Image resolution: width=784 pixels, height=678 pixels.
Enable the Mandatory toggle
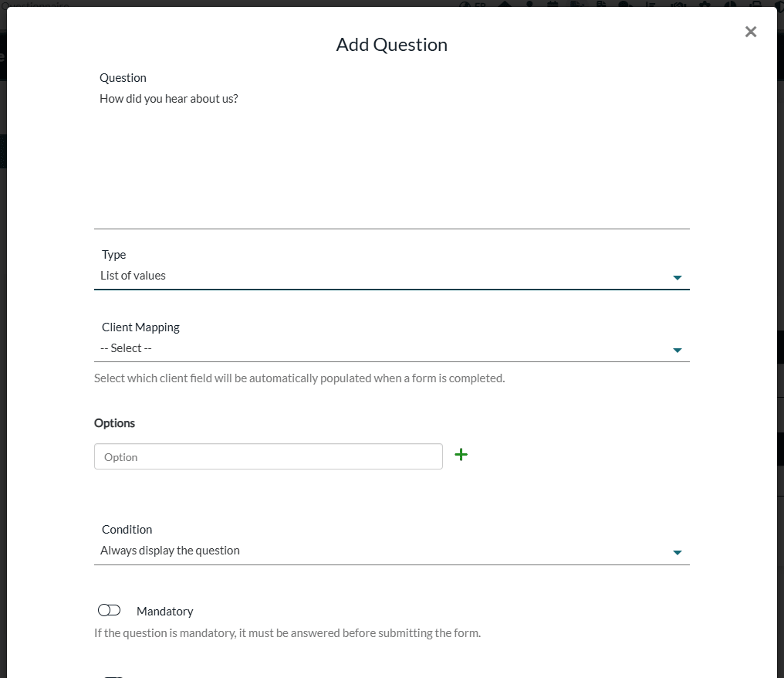click(109, 611)
